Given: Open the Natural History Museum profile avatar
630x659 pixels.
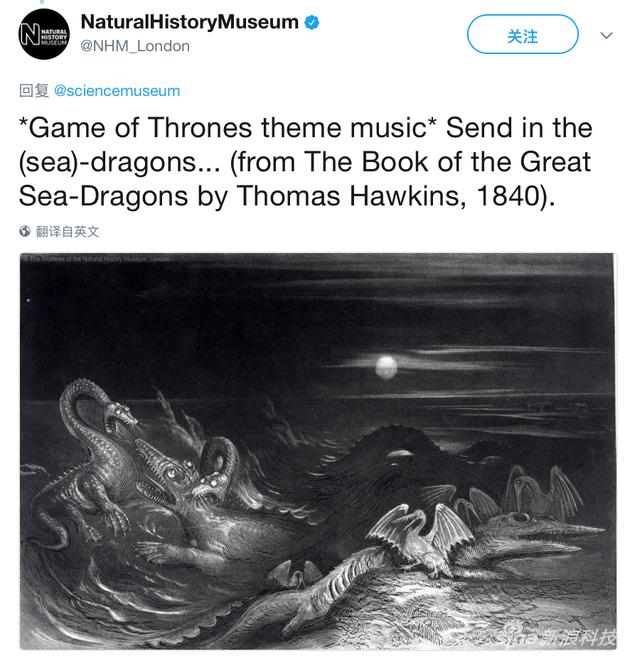Looking at the screenshot, I should 44,34.
